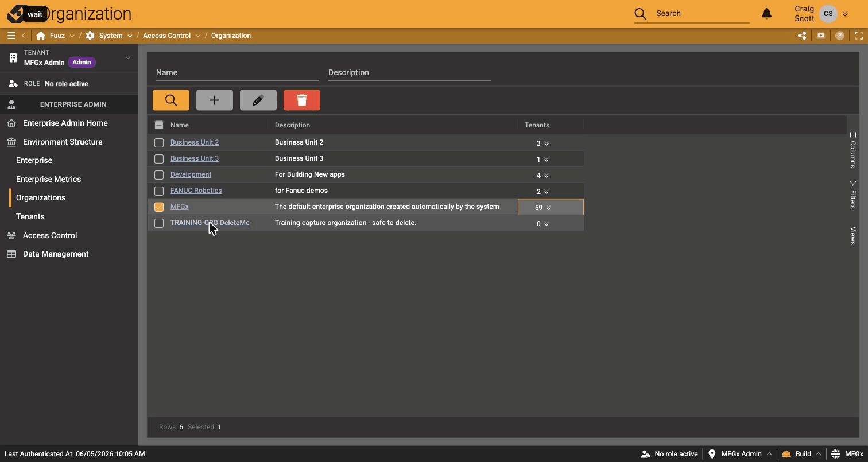The width and height of the screenshot is (868, 462).
Task: Click the Role person icon in sidebar
Action: (x=13, y=84)
